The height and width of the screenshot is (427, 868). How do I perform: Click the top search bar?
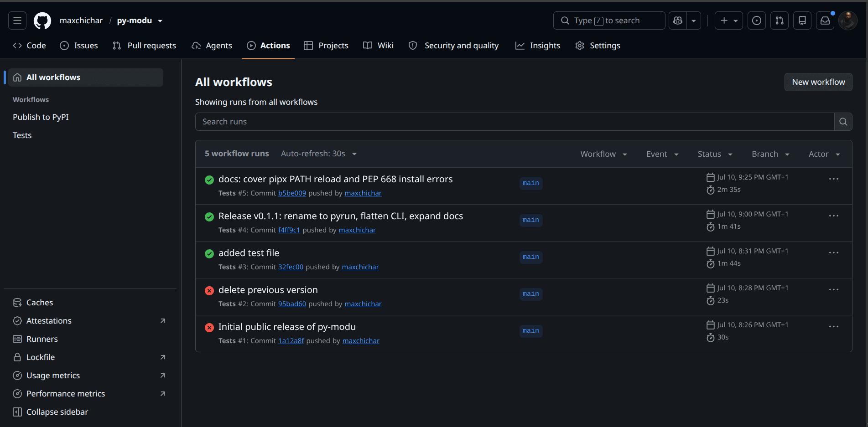609,21
